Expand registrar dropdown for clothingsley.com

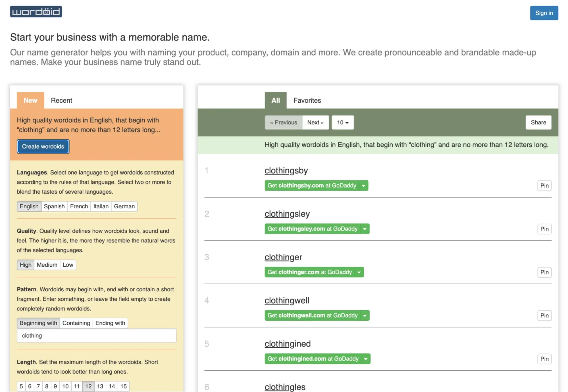[365, 229]
